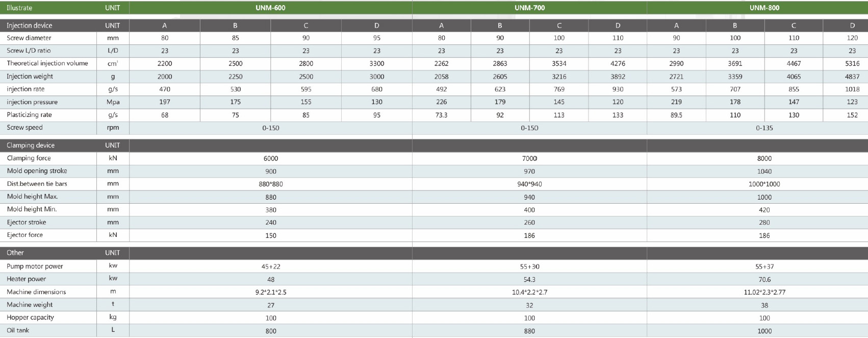Select UNM-800 screw speed 0-135 cell

tap(764, 128)
